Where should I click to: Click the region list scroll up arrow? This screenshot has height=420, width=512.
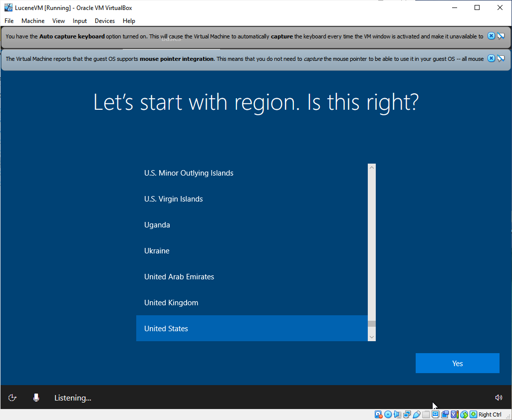coord(371,168)
